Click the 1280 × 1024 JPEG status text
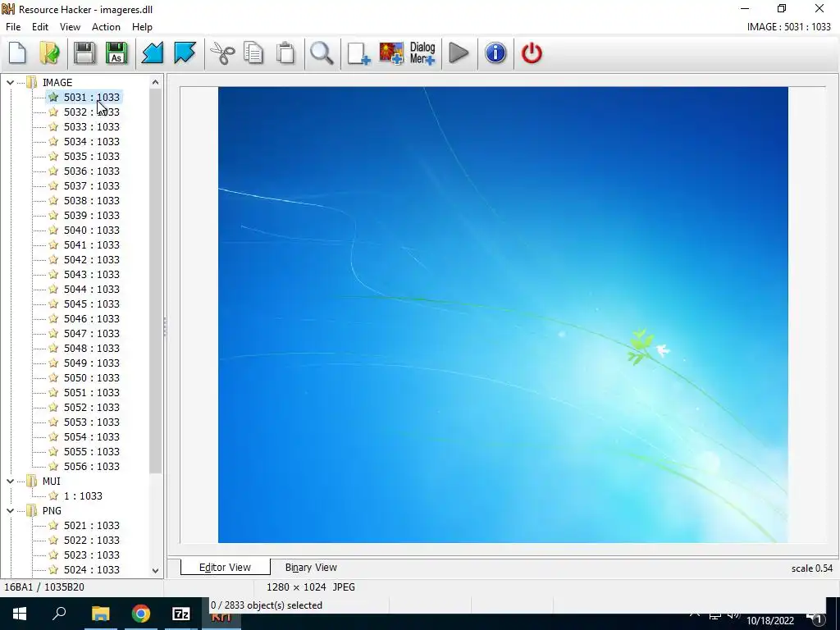Image resolution: width=840 pixels, height=630 pixels. [311, 587]
